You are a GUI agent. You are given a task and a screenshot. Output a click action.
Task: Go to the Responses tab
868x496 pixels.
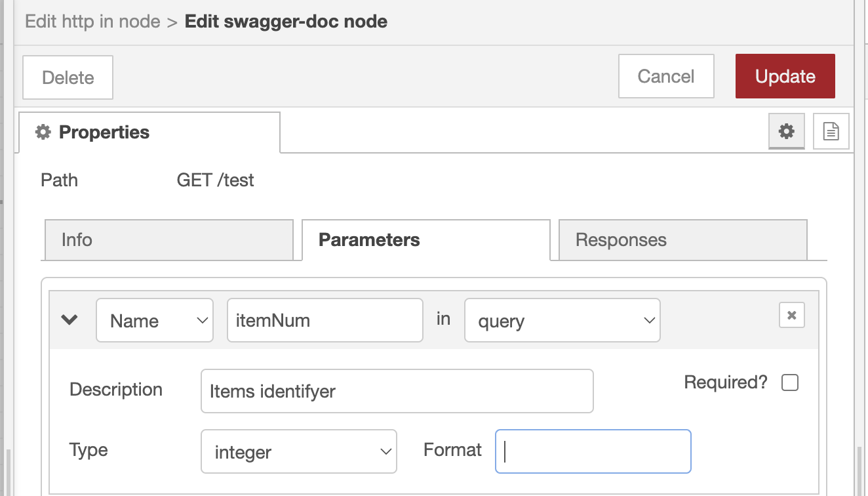682,240
